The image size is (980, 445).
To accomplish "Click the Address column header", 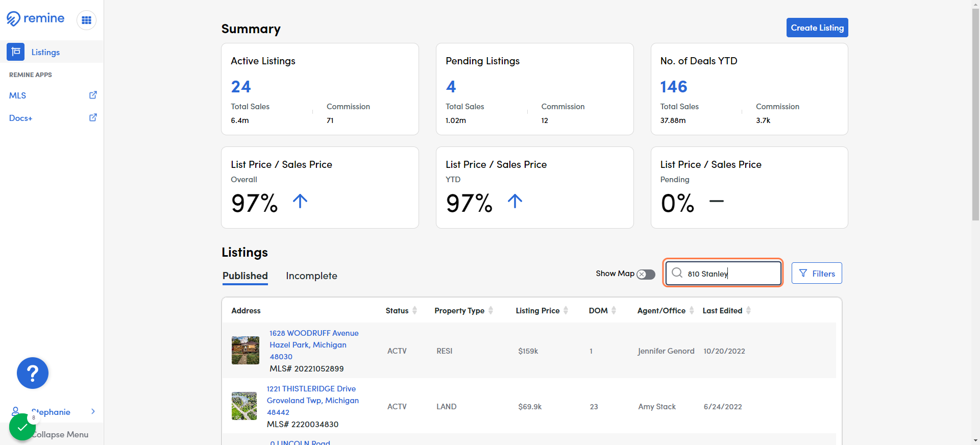I will point(246,311).
